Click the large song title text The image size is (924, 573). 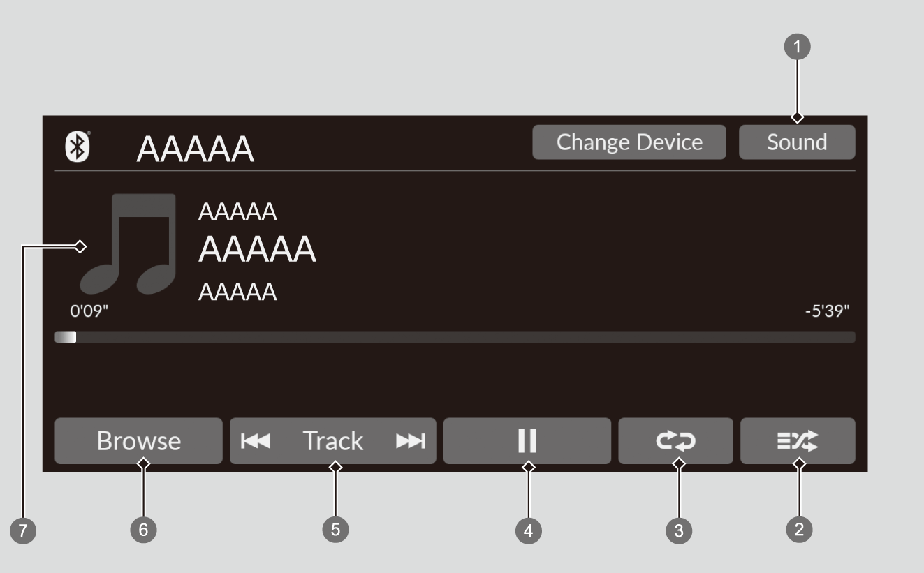(x=257, y=249)
